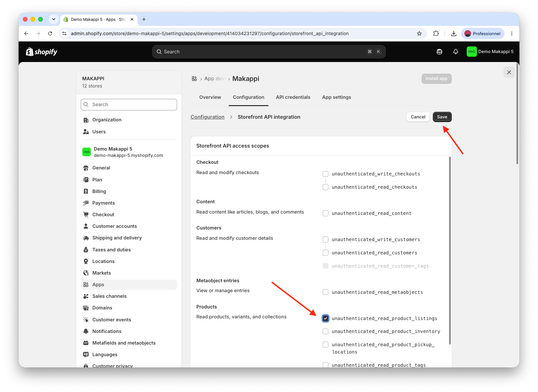Click the General settings icon

coord(86,168)
